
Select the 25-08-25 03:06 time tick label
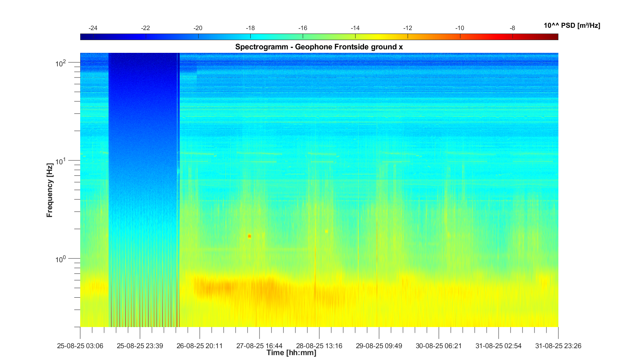pyautogui.click(x=80, y=346)
